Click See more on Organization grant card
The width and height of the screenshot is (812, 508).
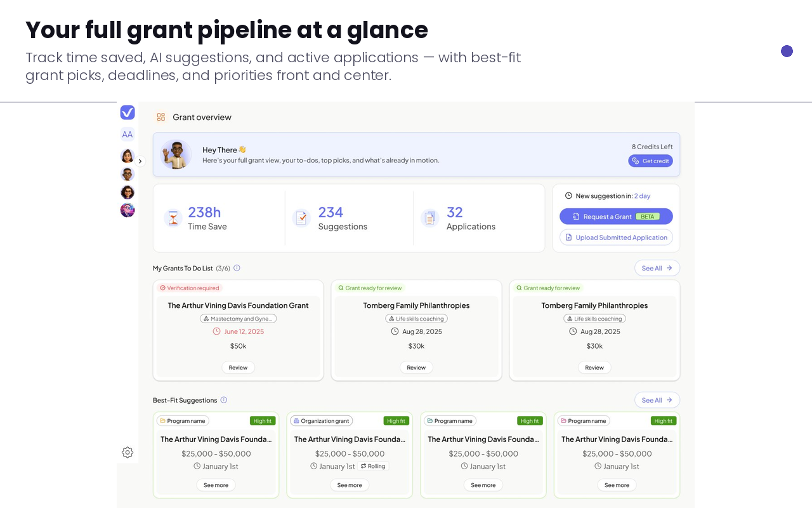350,485
